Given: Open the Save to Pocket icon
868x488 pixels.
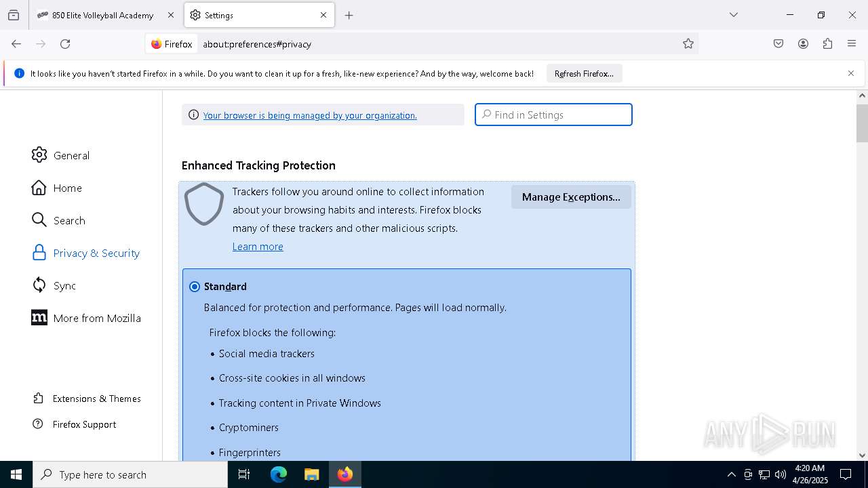Looking at the screenshot, I should 778,44.
